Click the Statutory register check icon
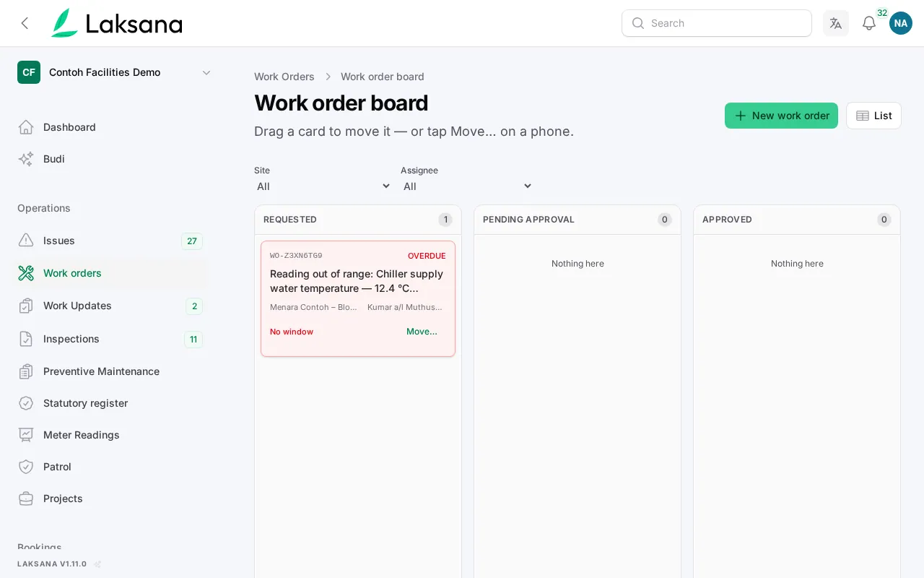Image resolution: width=924 pixels, height=578 pixels. [x=26, y=403]
